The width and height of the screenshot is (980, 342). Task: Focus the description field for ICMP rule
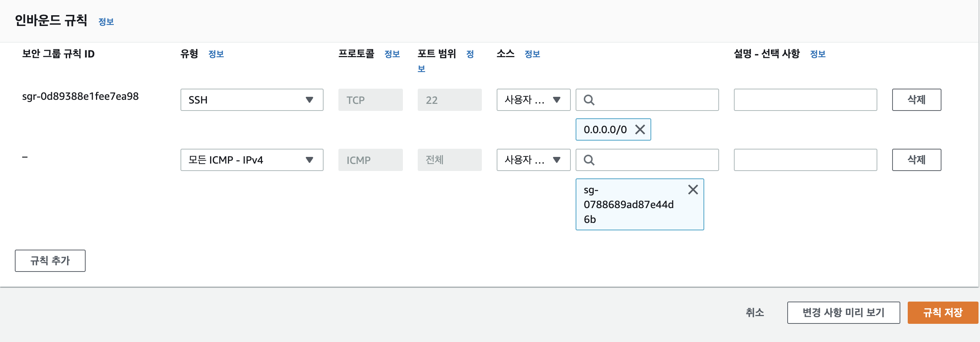coord(805,160)
